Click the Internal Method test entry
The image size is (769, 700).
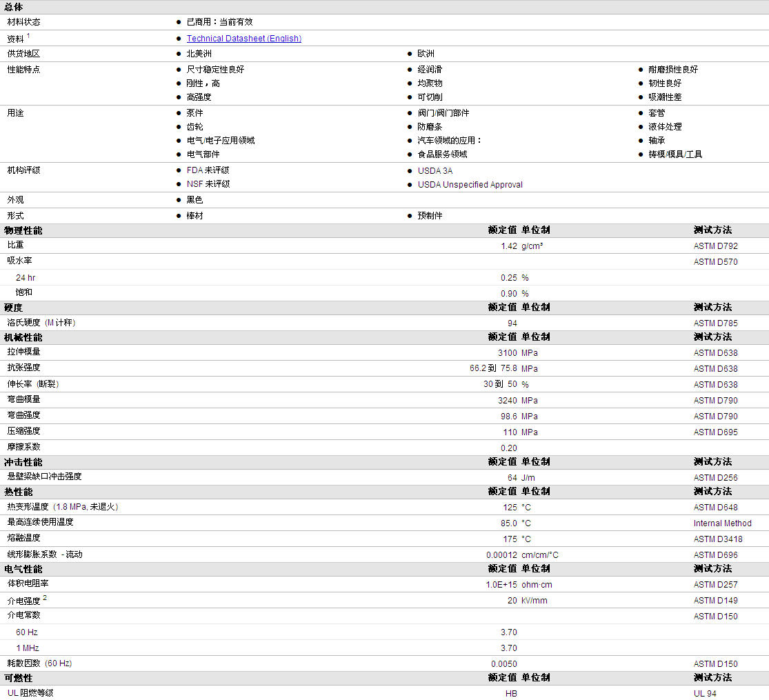pyautogui.click(x=722, y=523)
